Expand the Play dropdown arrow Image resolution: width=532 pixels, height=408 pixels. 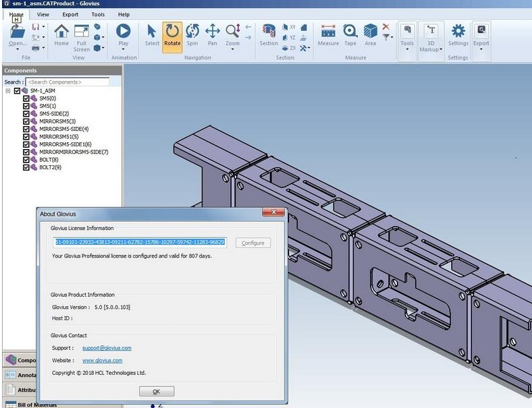pyautogui.click(x=123, y=49)
